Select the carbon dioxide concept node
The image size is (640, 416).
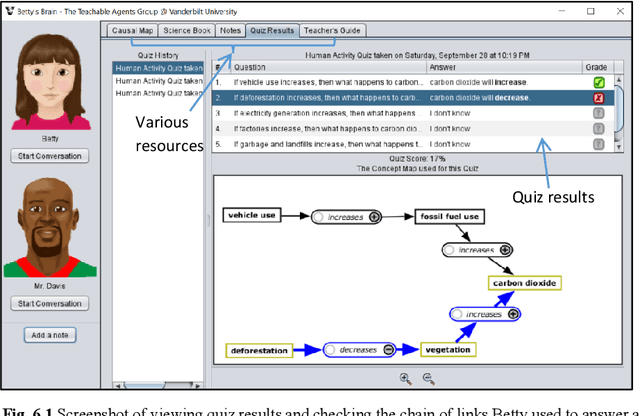pyautogui.click(x=523, y=283)
